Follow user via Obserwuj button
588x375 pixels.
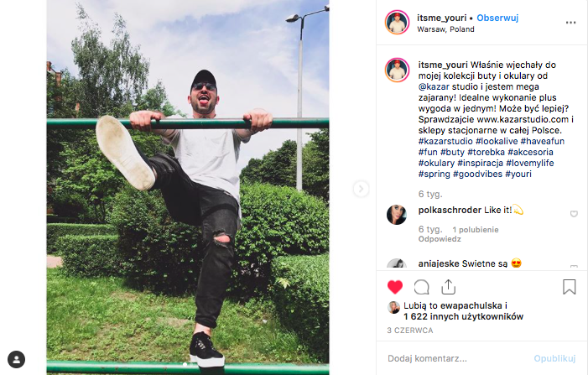[497, 18]
